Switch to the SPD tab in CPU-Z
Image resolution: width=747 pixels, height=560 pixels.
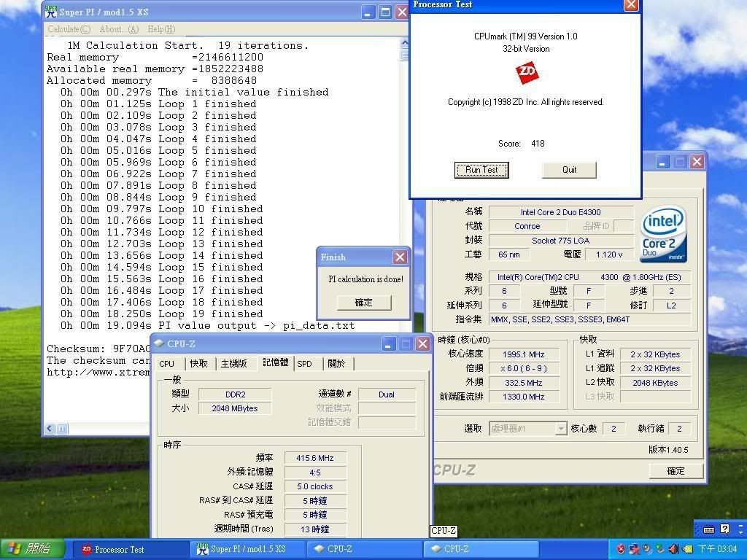point(305,364)
